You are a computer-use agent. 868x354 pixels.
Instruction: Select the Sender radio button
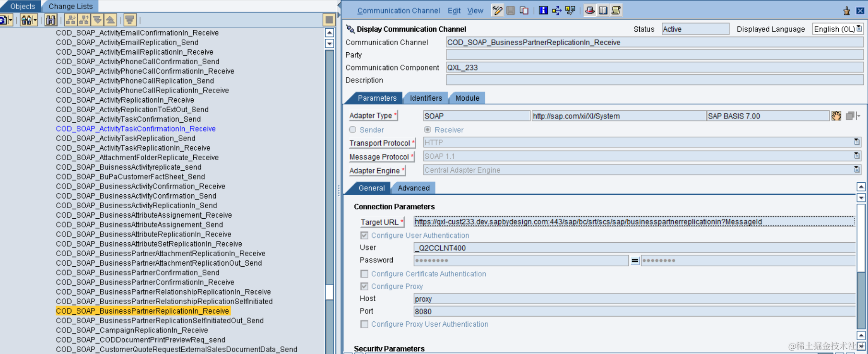pyautogui.click(x=353, y=130)
